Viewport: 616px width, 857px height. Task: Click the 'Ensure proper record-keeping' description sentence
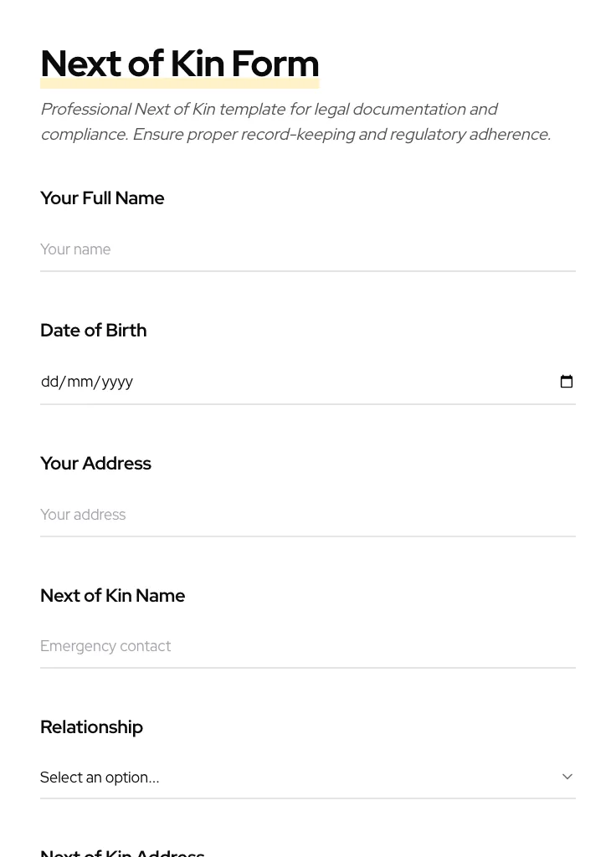341,135
